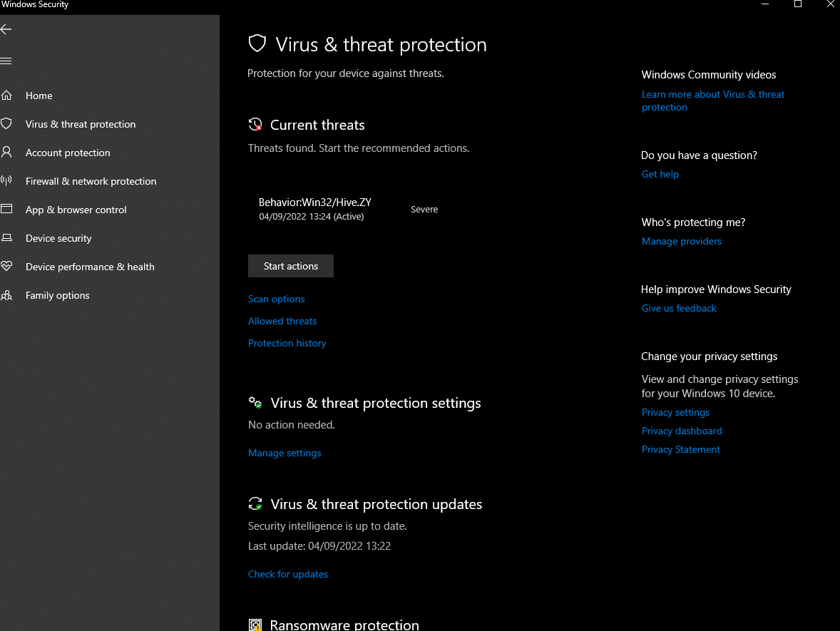Open Manage settings link
The height and width of the screenshot is (631, 840).
click(x=285, y=453)
